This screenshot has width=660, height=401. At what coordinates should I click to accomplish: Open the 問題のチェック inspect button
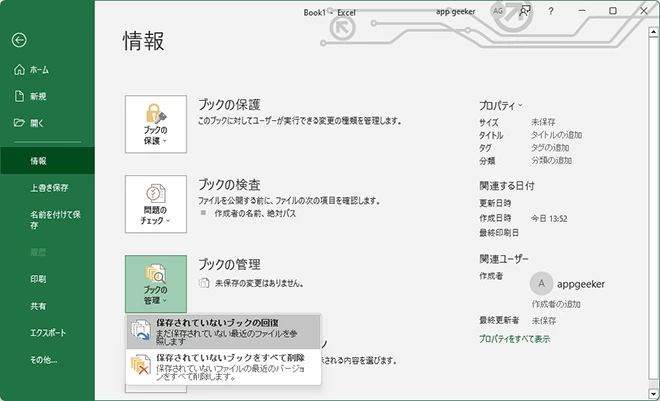click(x=156, y=204)
